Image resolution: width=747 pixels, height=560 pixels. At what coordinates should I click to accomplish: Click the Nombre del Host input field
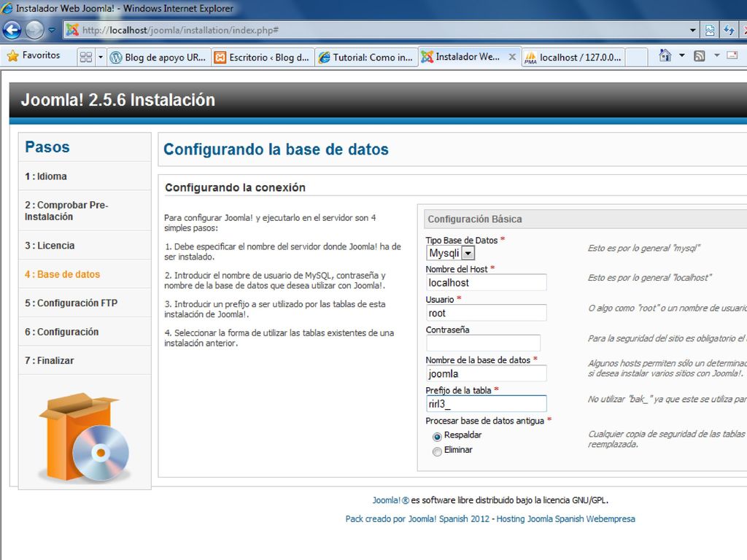tap(486, 282)
